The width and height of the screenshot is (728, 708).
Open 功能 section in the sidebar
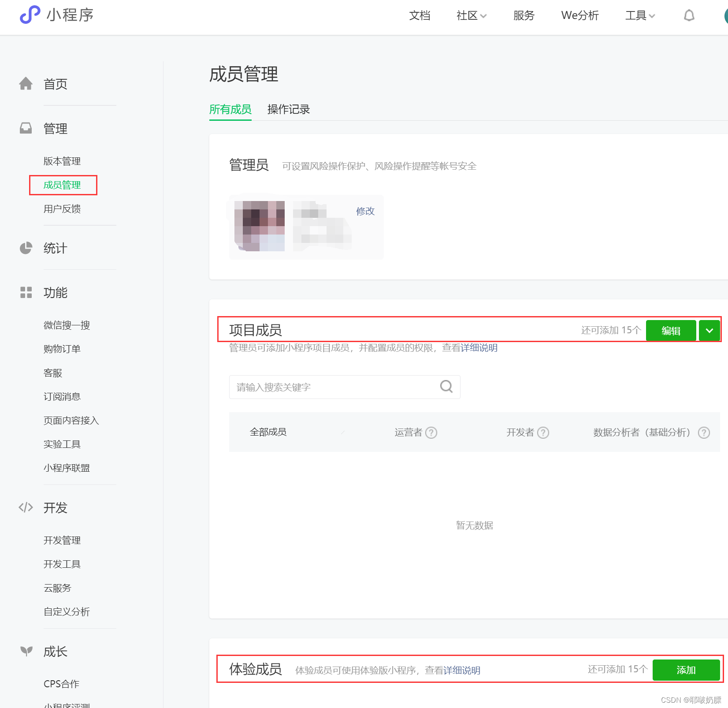click(x=56, y=293)
